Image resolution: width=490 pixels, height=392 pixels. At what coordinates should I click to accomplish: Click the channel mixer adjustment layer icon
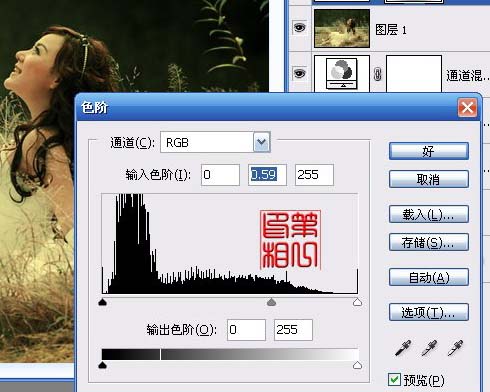(x=342, y=74)
